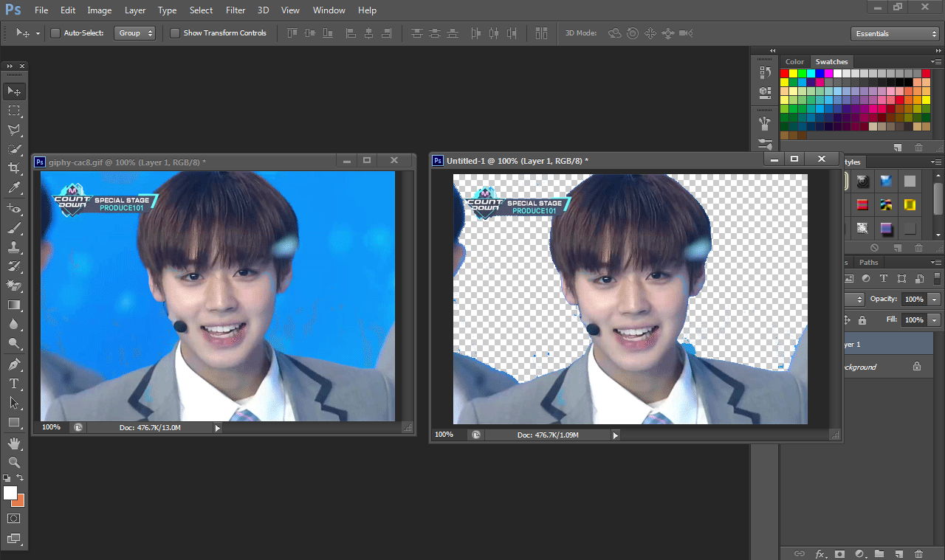Select the Hand tool
The image size is (945, 560).
(14, 443)
